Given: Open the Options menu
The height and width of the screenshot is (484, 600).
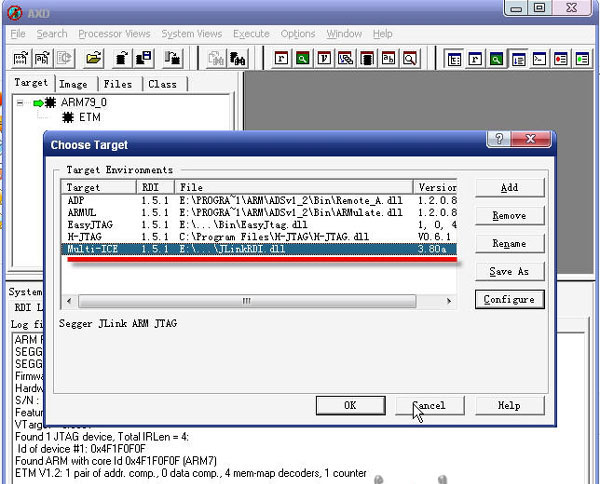Looking at the screenshot, I should coord(298,34).
